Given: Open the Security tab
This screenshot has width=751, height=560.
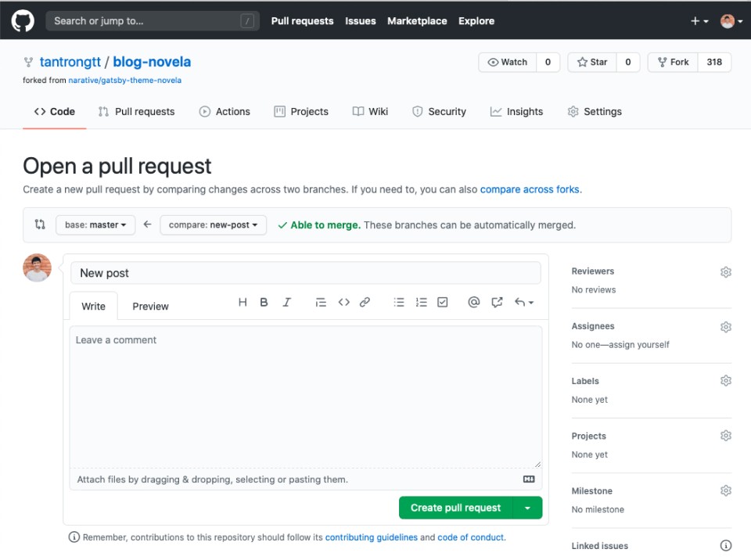Looking at the screenshot, I should [439, 112].
